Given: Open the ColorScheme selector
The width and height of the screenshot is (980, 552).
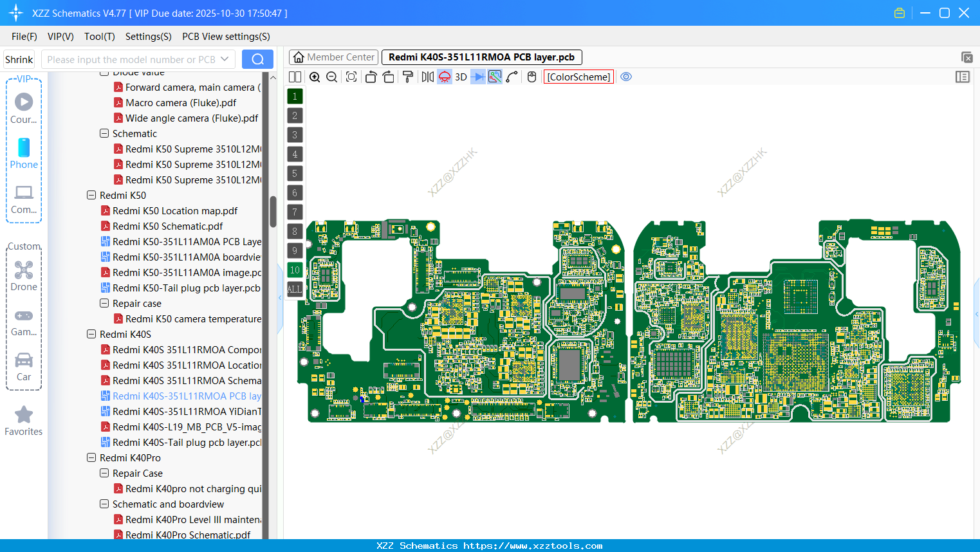Looking at the screenshot, I should coord(578,77).
